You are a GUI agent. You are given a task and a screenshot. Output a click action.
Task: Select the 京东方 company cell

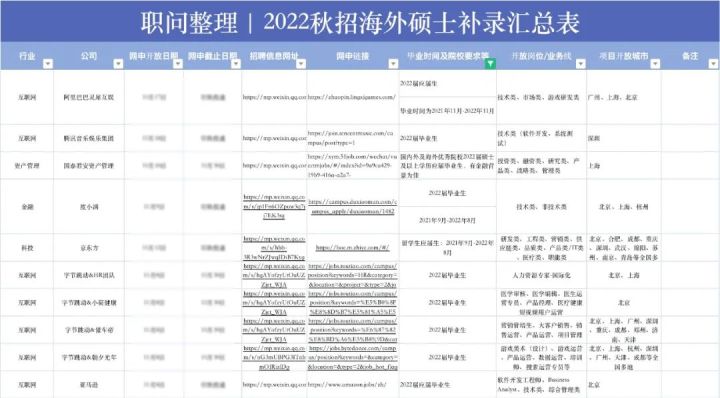point(89,248)
